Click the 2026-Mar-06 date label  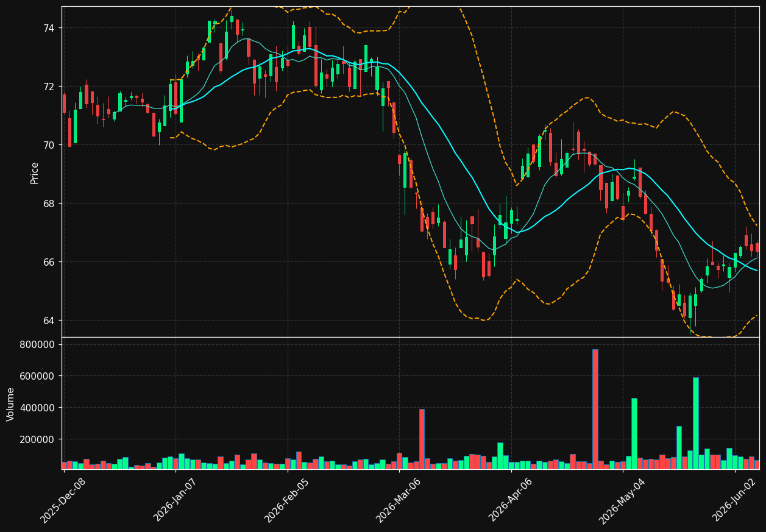(398, 500)
